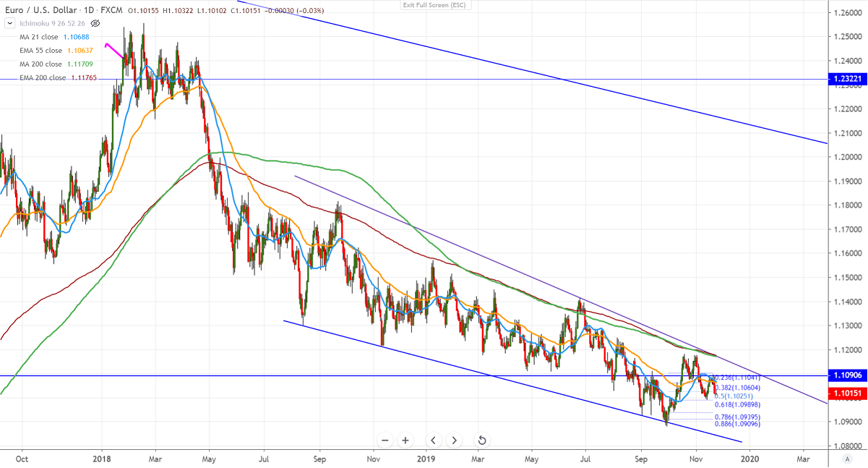Viewport: 868px width, 468px height.
Task: Click the 1.23221 horizontal line price label
Action: pos(846,80)
